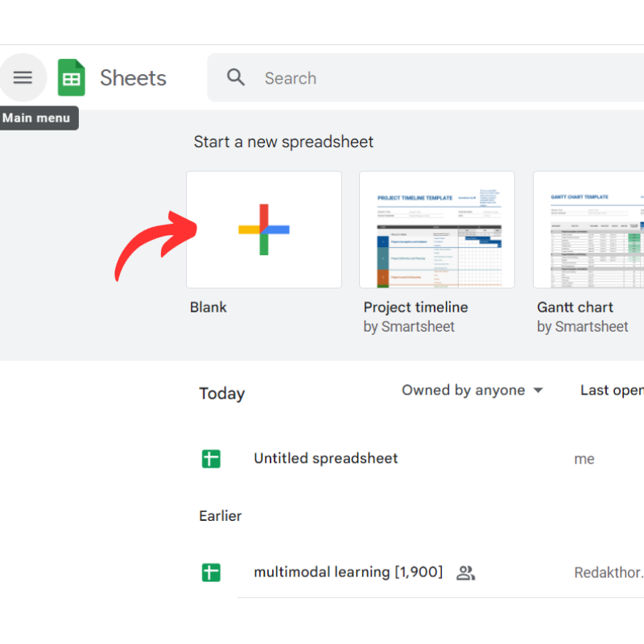The image size is (644, 644).
Task: Click the green Sheets logo icon
Action: (72, 77)
